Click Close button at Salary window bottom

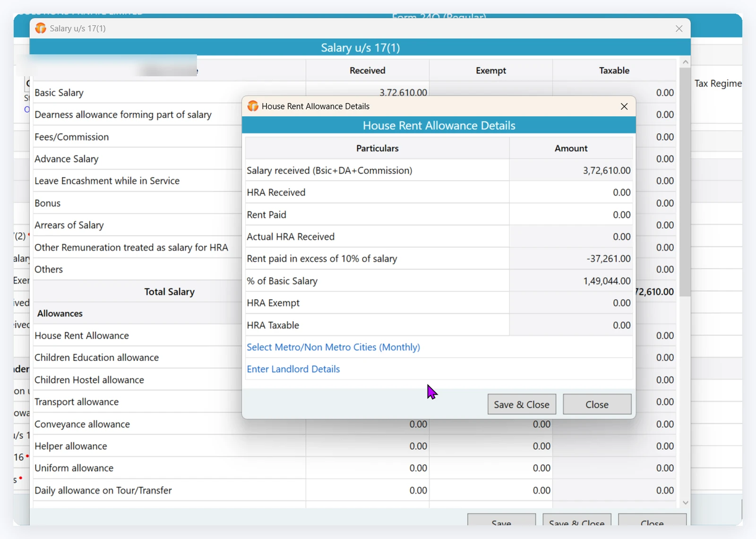pos(652,520)
